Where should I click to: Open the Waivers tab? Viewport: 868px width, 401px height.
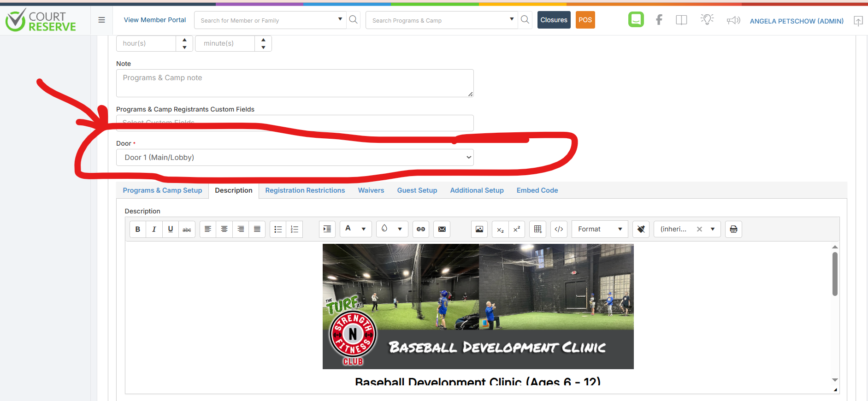[371, 190]
